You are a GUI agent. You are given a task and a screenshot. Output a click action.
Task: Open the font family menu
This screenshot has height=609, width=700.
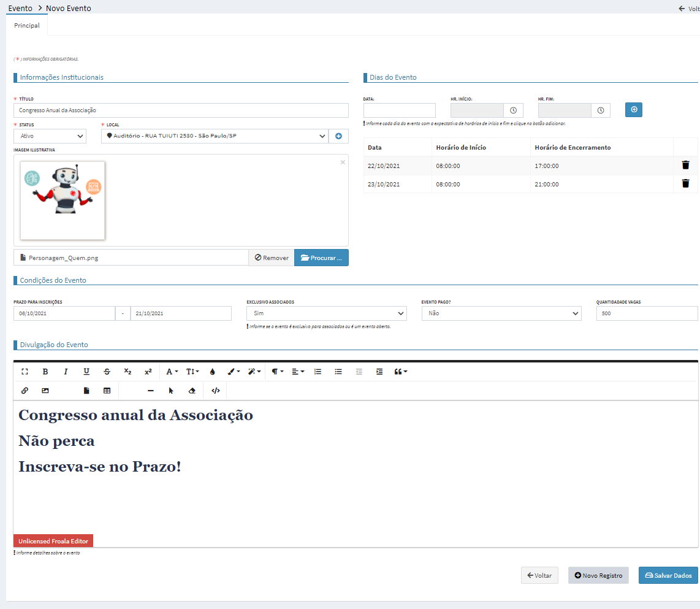(x=172, y=372)
